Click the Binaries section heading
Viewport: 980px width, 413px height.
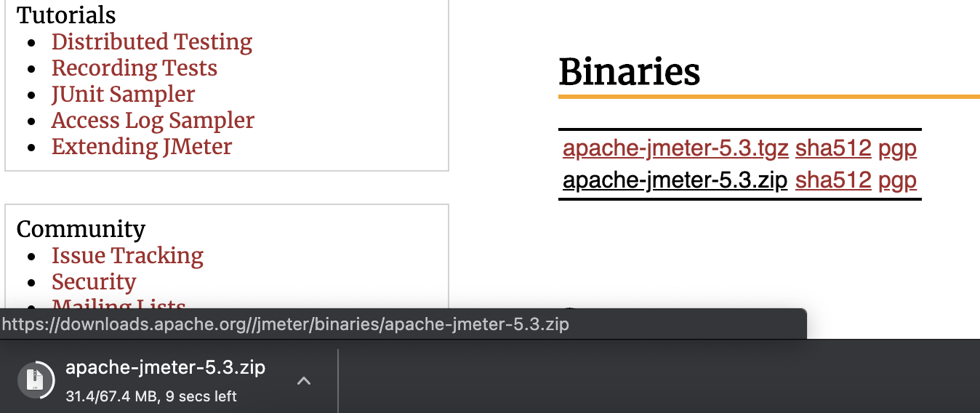click(629, 72)
